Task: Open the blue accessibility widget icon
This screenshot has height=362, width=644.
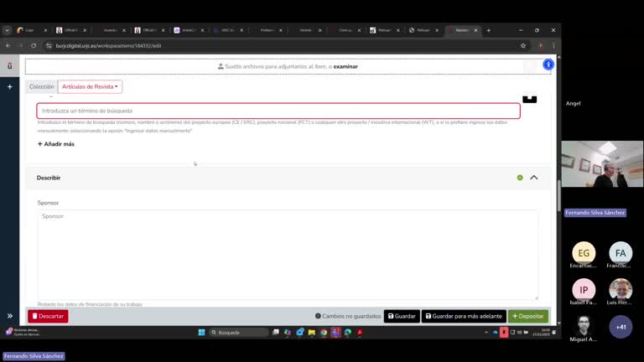Action: click(548, 65)
